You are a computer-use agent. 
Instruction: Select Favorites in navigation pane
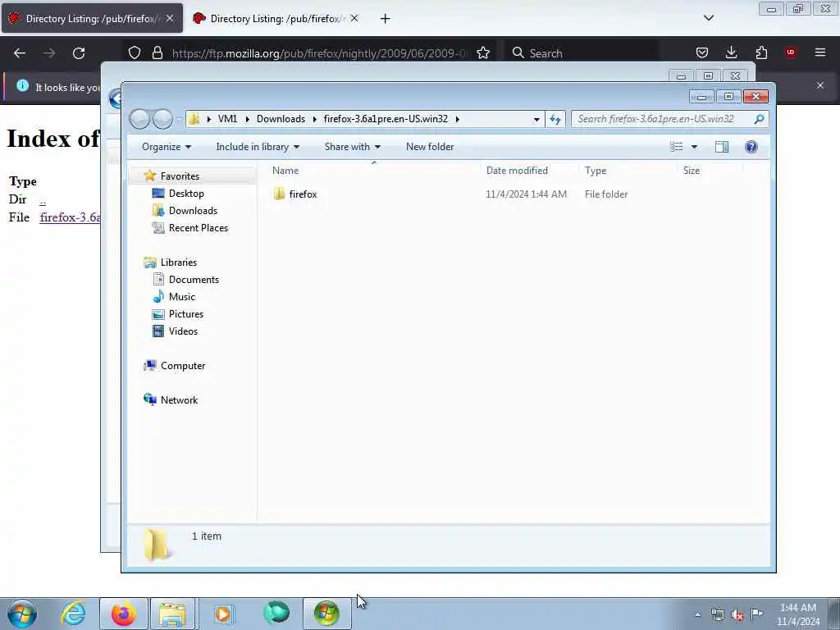(x=180, y=176)
